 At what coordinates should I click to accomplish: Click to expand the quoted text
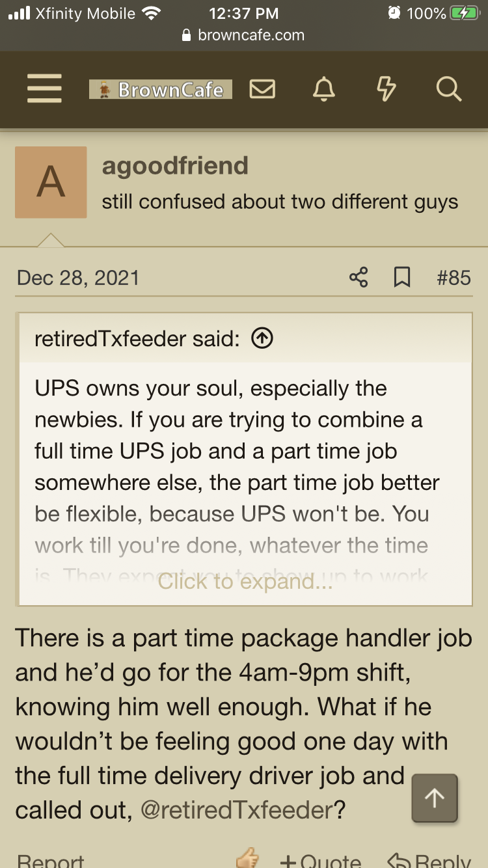pyautogui.click(x=245, y=581)
